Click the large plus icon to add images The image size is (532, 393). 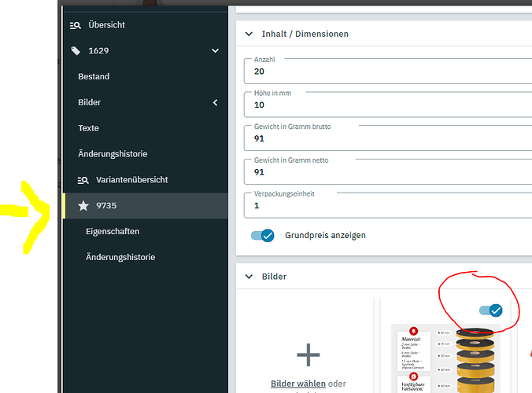pos(308,355)
